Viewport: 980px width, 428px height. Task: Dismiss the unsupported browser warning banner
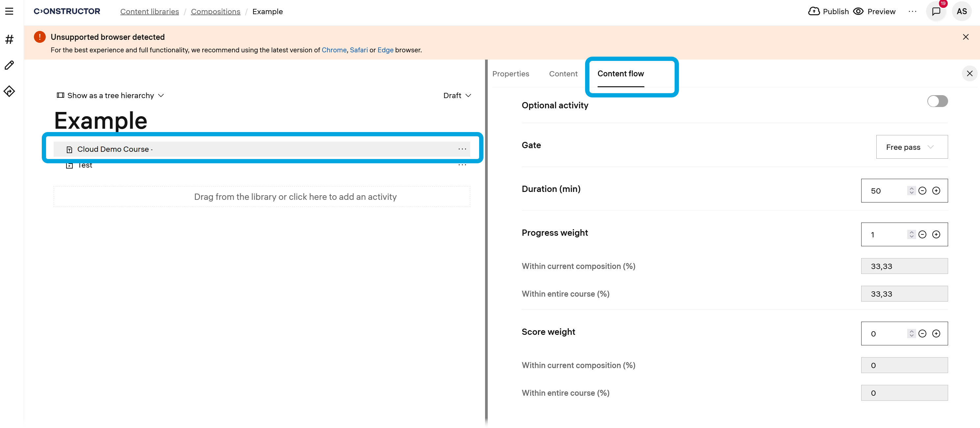point(966,37)
